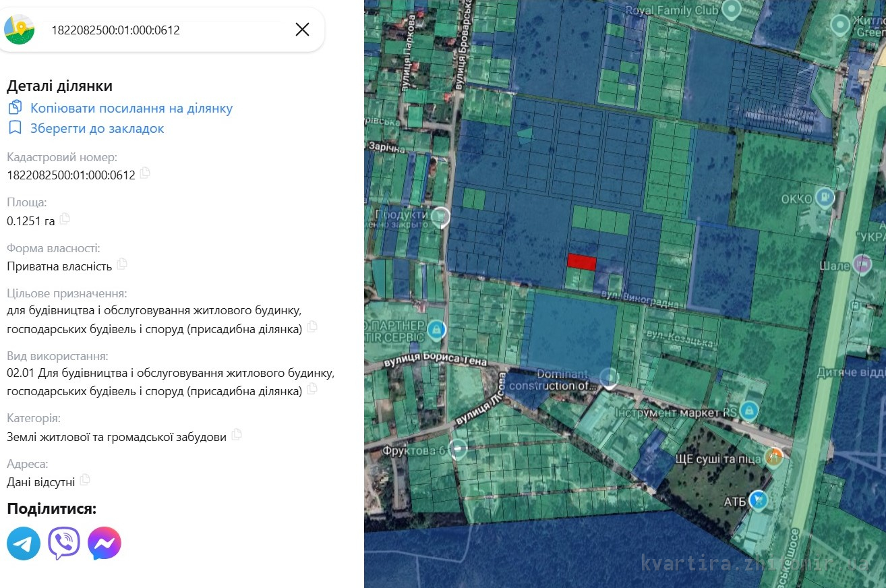
Task: Clear the cadastral number search field
Action: point(302,29)
